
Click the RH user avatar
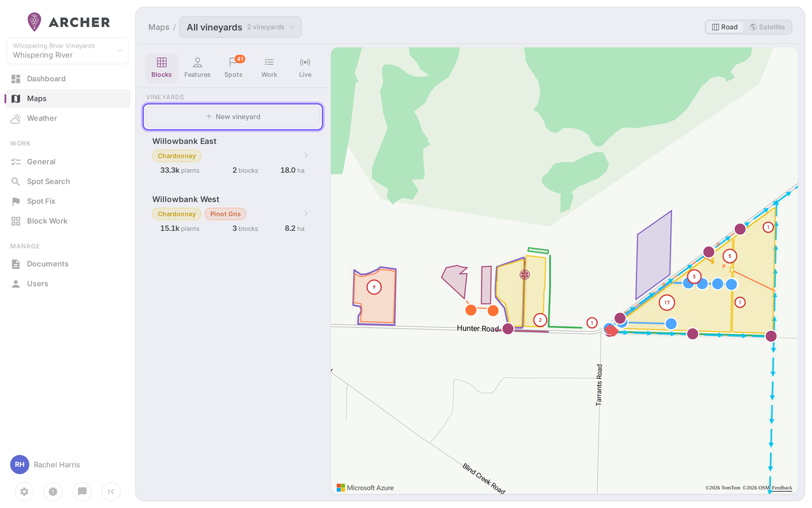pyautogui.click(x=20, y=465)
